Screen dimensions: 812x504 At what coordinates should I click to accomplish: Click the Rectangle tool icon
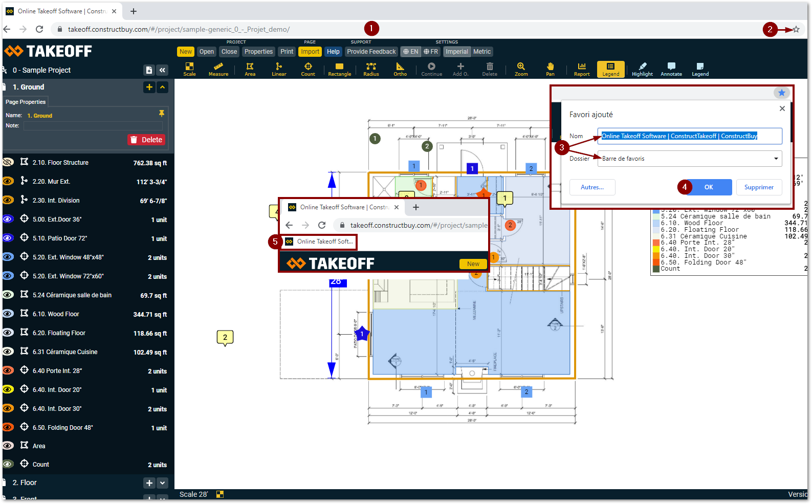point(339,69)
